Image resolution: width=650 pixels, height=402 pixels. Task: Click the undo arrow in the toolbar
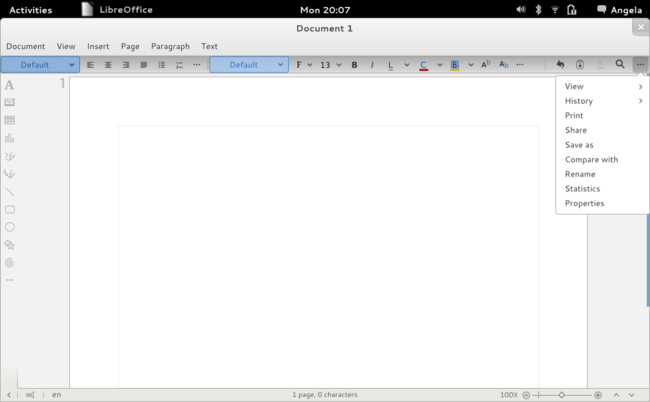pyautogui.click(x=560, y=65)
